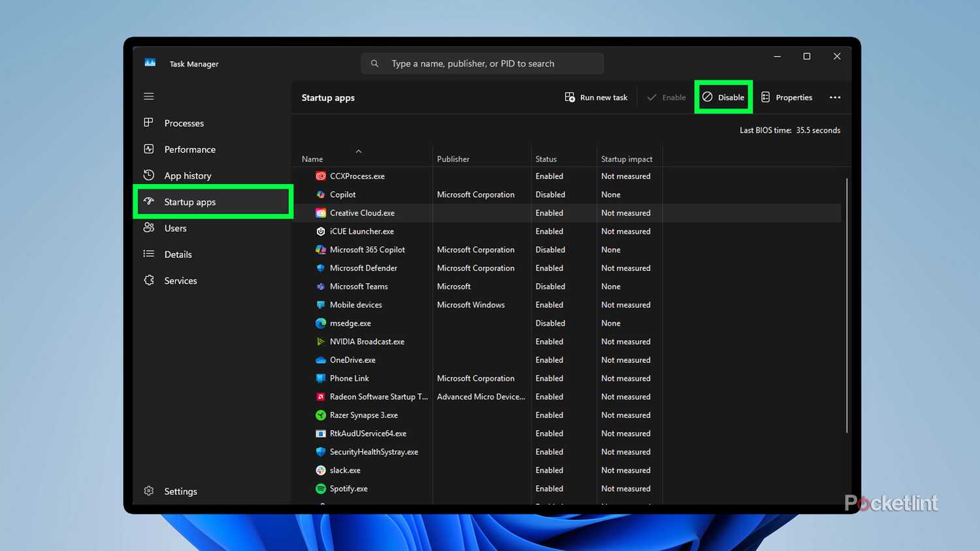Image resolution: width=980 pixels, height=551 pixels.
Task: Disable the selected startup app
Action: point(723,97)
